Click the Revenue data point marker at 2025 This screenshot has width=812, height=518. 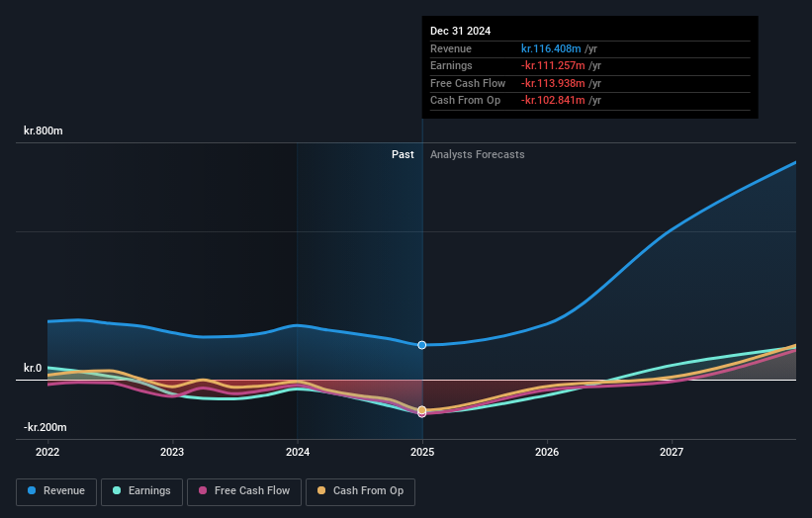click(x=422, y=345)
